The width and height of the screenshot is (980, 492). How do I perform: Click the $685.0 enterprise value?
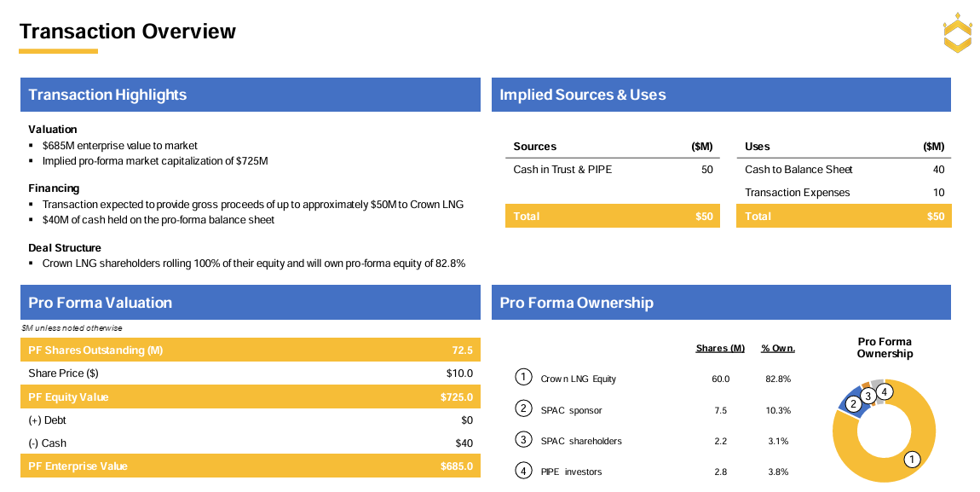[x=457, y=466]
